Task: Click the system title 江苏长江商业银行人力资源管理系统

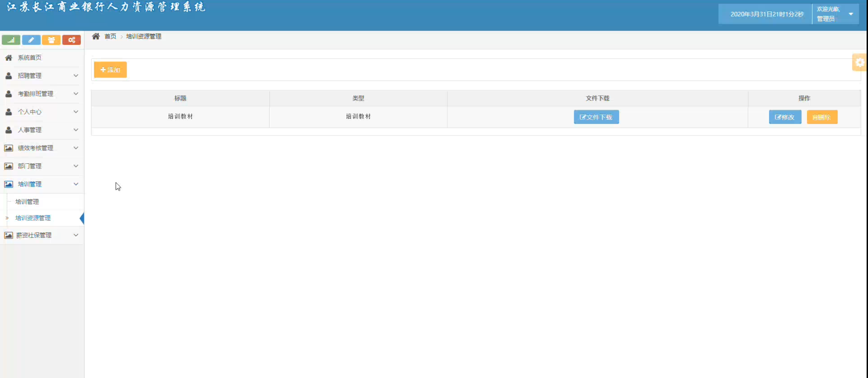Action: pos(106,7)
